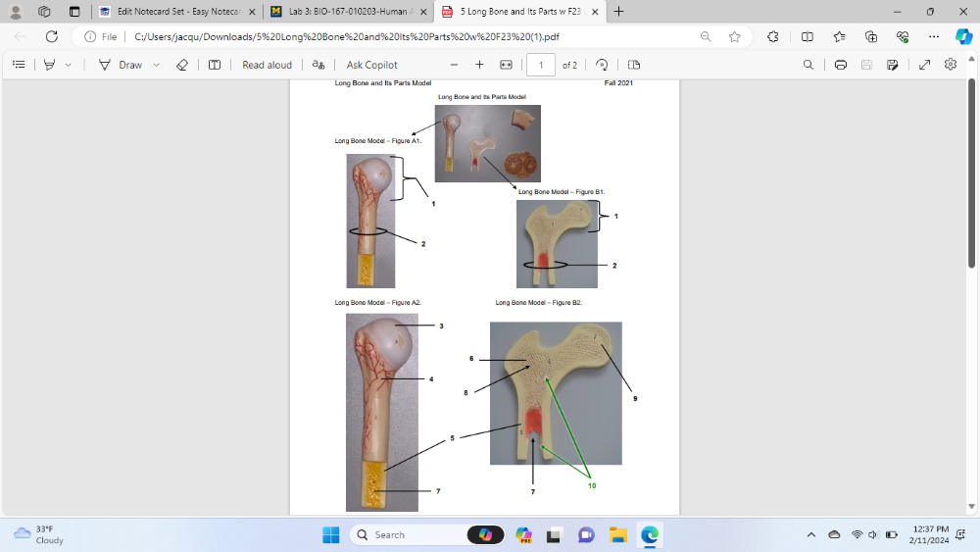The image size is (980, 552).
Task: Open the Edge settings and more menu
Action: click(934, 36)
